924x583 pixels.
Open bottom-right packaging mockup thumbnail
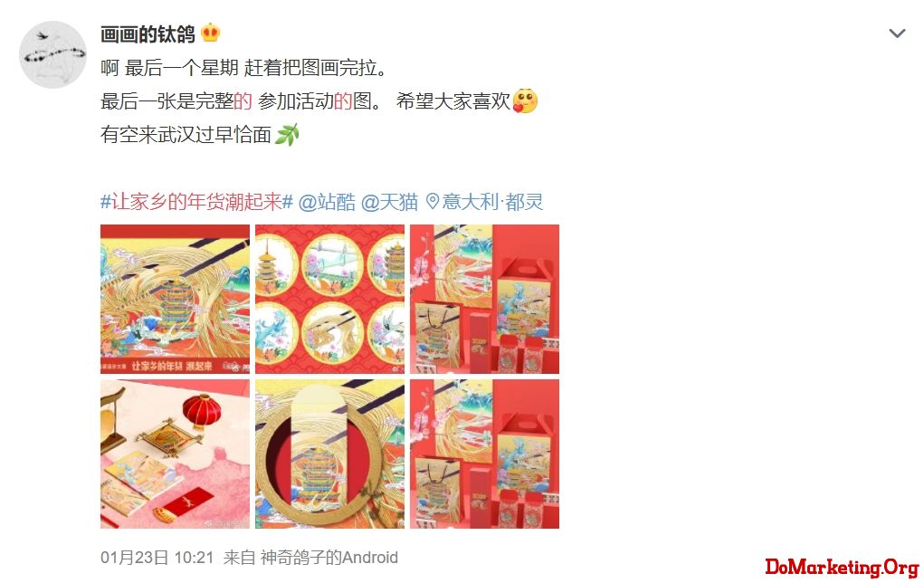pos(484,454)
